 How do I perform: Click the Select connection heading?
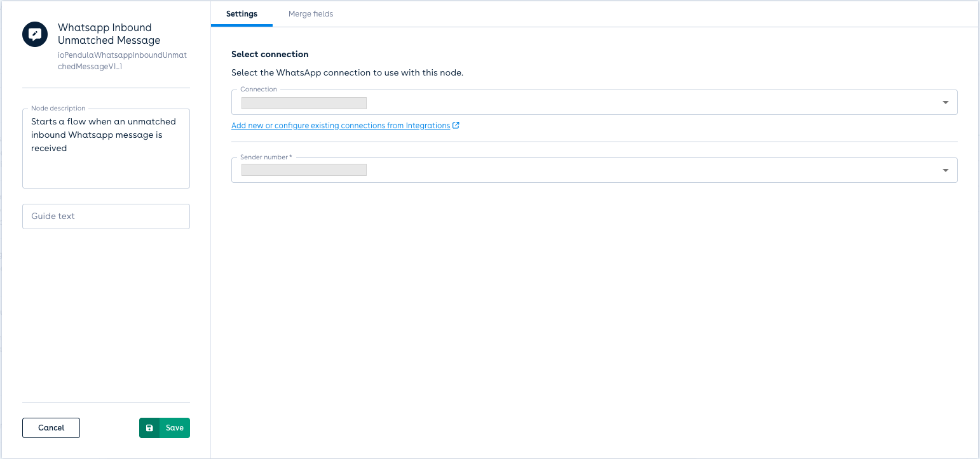pos(269,54)
